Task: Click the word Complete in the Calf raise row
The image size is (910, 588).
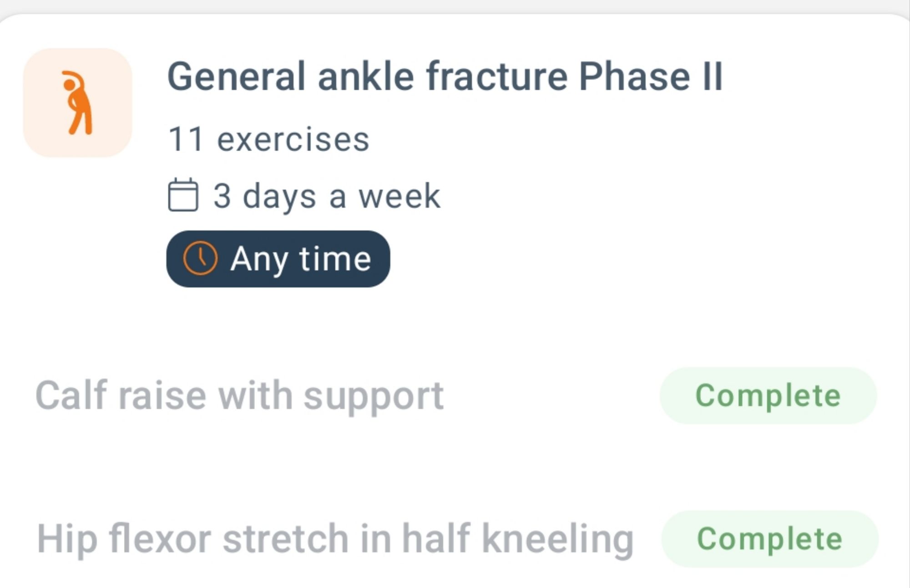Action: [x=768, y=396]
